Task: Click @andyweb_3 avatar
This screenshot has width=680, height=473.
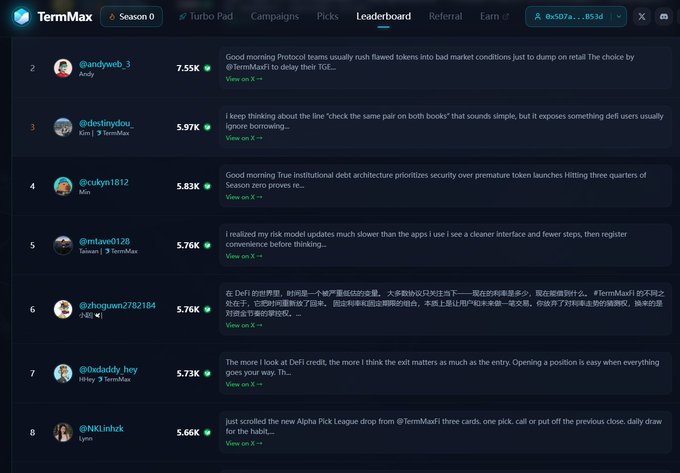Action: [x=63, y=68]
